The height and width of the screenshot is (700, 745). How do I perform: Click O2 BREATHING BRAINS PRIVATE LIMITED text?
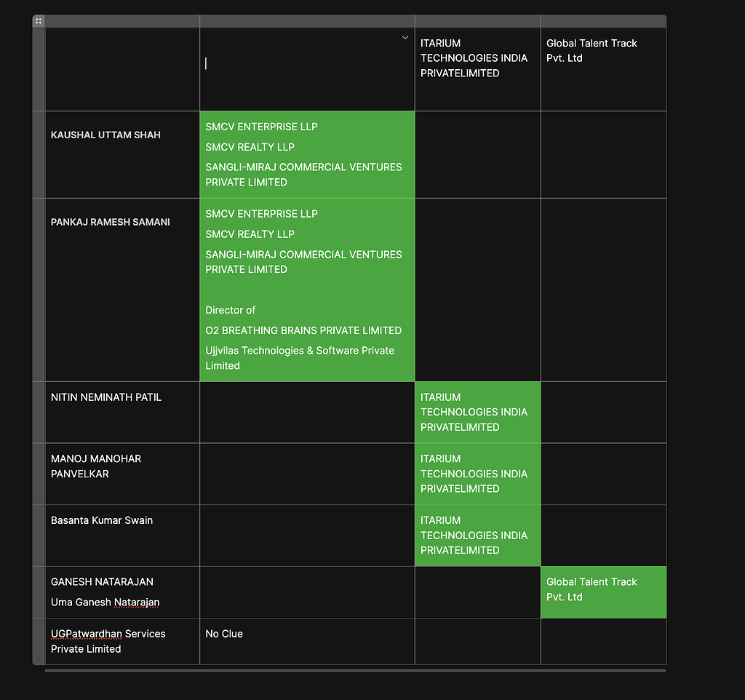tap(303, 331)
